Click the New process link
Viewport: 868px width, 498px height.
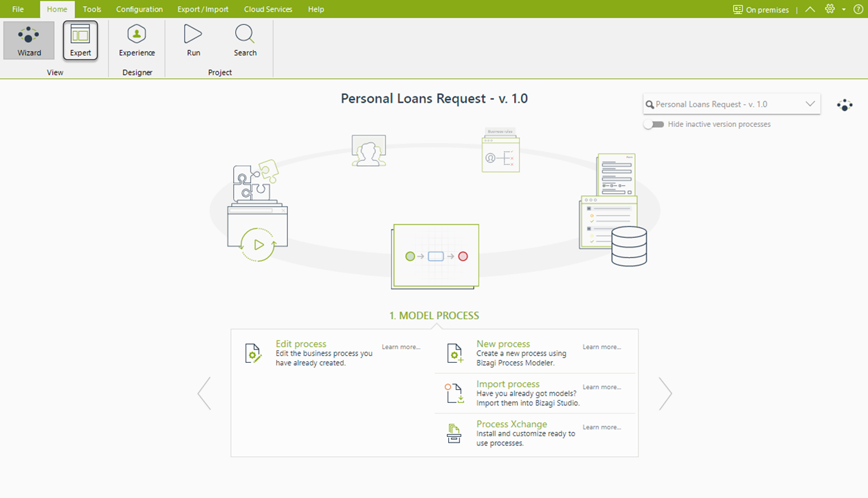tap(503, 344)
